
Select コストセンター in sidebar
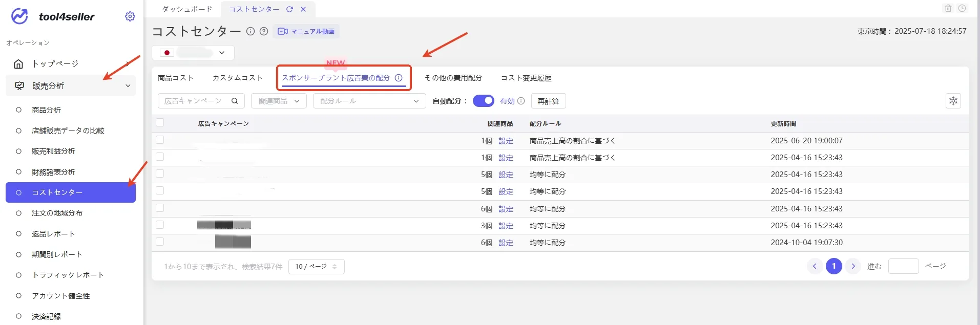click(x=71, y=192)
